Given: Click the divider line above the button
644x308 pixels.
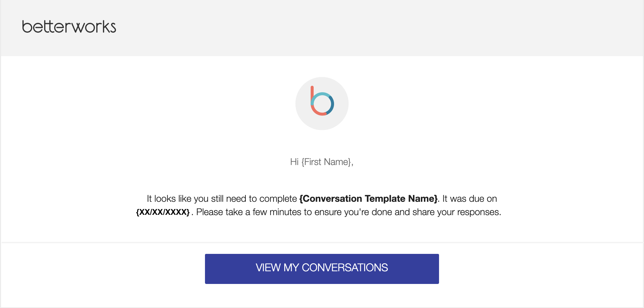Looking at the screenshot, I should click(x=322, y=243).
